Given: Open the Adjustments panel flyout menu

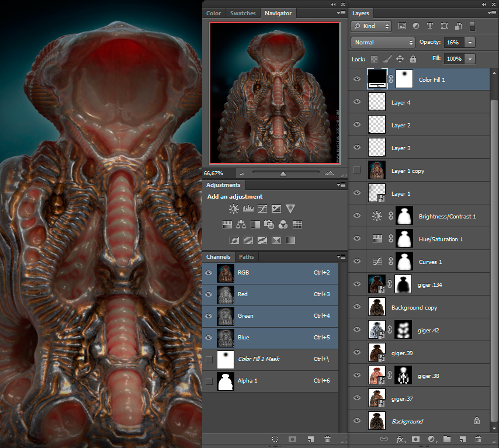Looking at the screenshot, I should 341,185.
